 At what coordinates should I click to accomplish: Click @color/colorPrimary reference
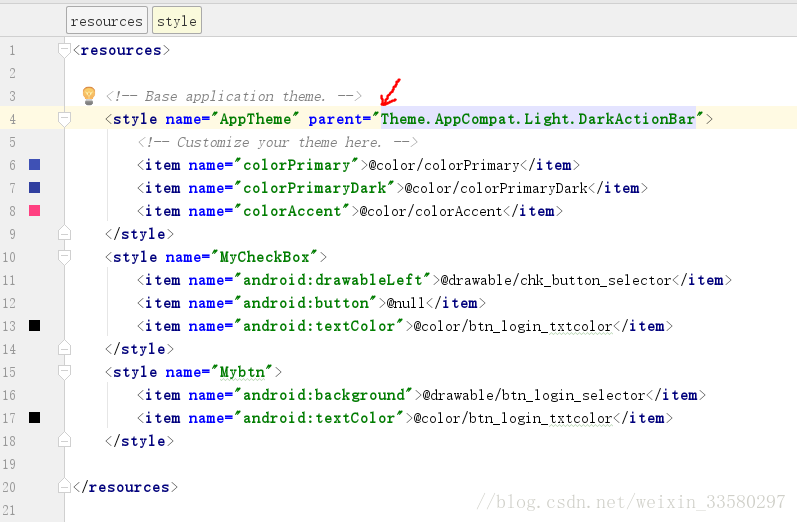444,165
